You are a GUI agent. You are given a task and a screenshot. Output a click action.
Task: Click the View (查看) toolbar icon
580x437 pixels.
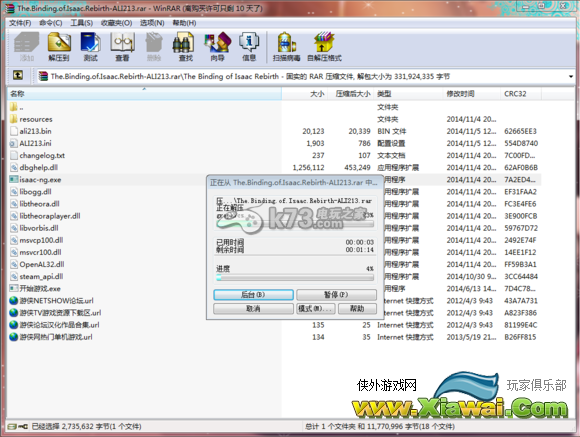[x=122, y=46]
